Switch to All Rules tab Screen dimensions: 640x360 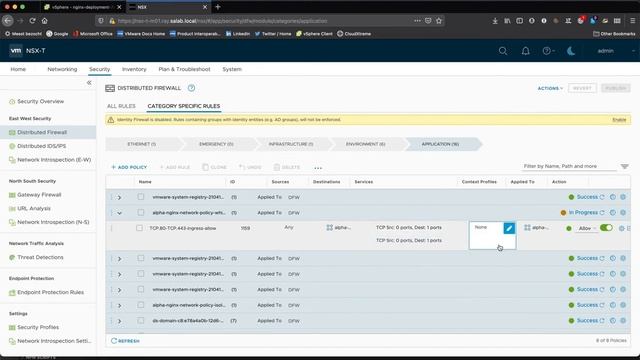121,106
